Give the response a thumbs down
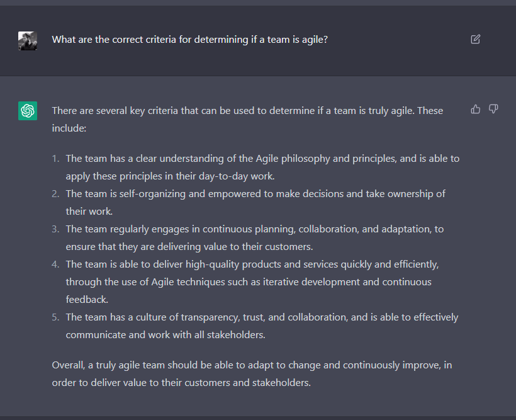The image size is (516, 420). point(493,110)
